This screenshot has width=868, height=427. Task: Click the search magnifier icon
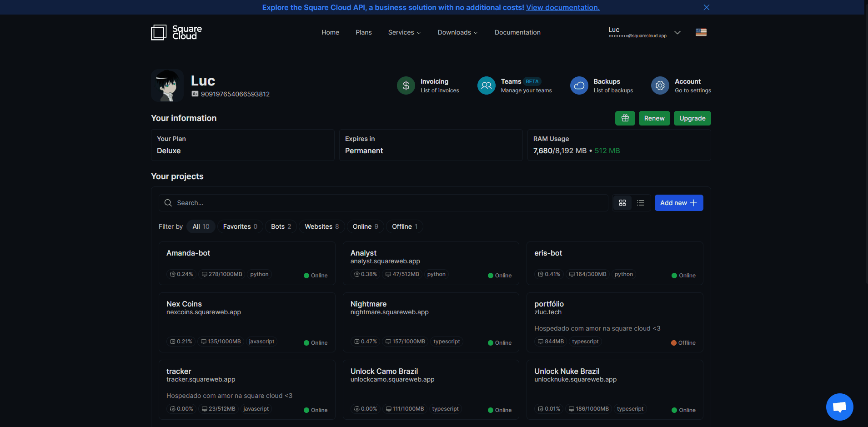pyautogui.click(x=168, y=203)
